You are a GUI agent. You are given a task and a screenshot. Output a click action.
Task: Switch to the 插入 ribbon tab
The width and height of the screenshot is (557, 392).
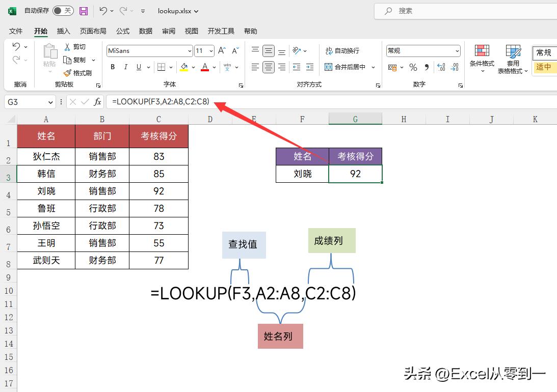pyautogui.click(x=63, y=31)
